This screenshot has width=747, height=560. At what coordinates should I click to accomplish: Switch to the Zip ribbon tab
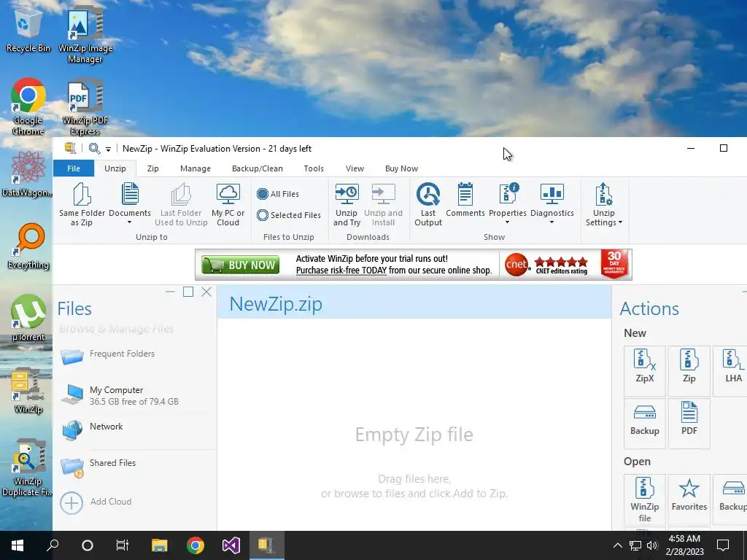152,168
